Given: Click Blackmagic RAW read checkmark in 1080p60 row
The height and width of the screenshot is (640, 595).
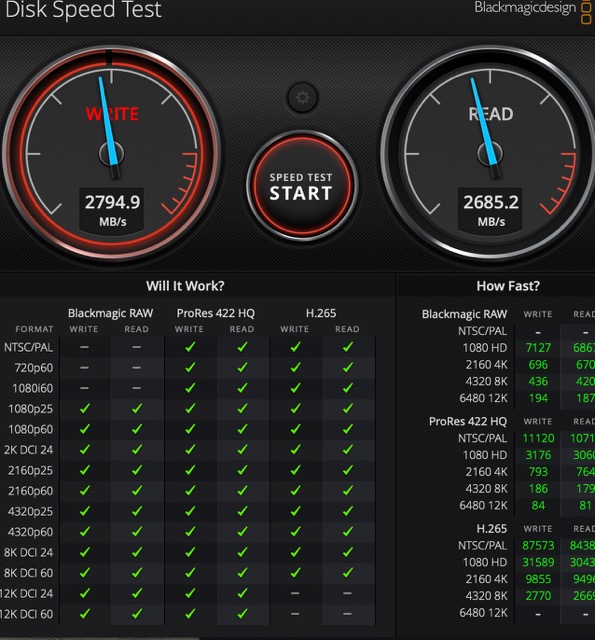Looking at the screenshot, I should (137, 429).
